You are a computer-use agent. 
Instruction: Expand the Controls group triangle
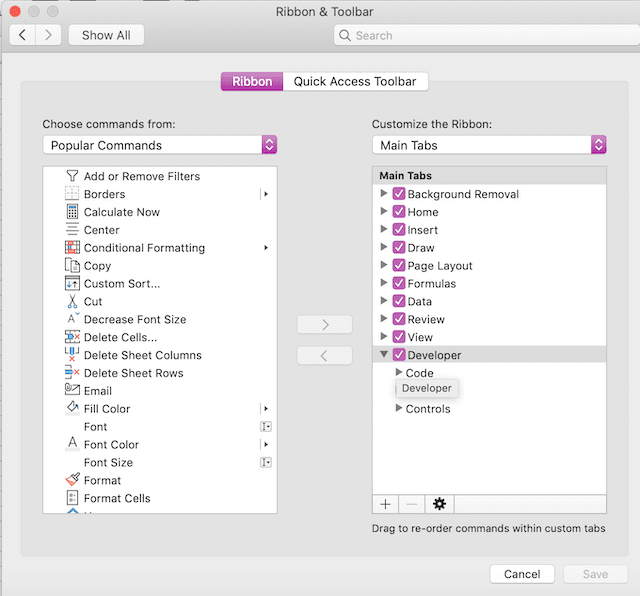tap(399, 408)
